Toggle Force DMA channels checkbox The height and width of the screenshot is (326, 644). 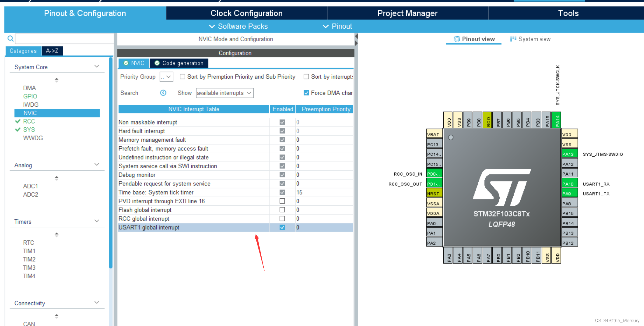(x=306, y=93)
